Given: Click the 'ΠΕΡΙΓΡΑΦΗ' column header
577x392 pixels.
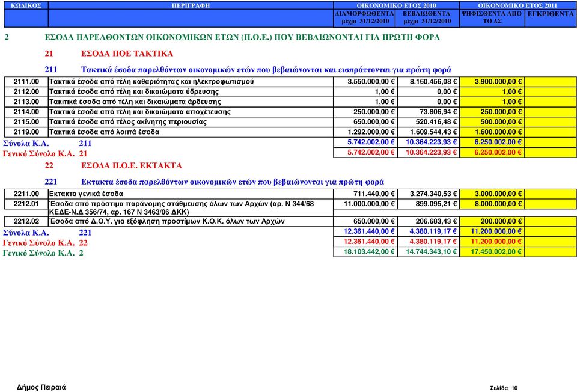Looking at the screenshot, I should (191, 5).
